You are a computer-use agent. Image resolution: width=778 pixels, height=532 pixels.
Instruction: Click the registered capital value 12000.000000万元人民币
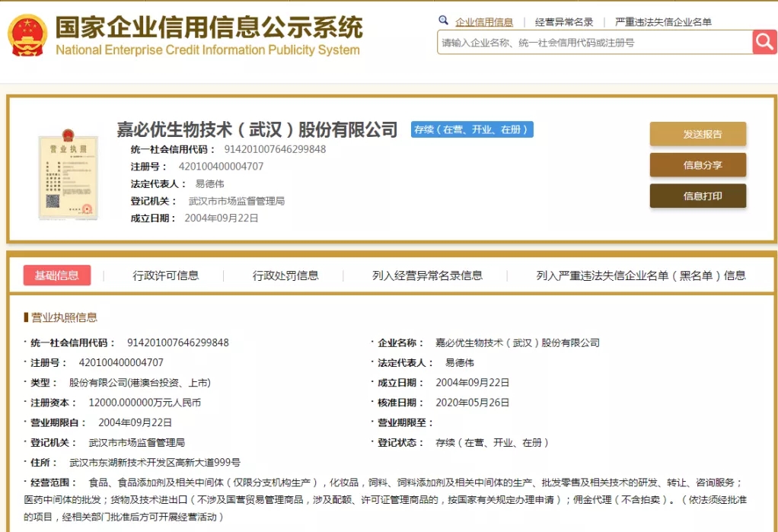point(145,403)
